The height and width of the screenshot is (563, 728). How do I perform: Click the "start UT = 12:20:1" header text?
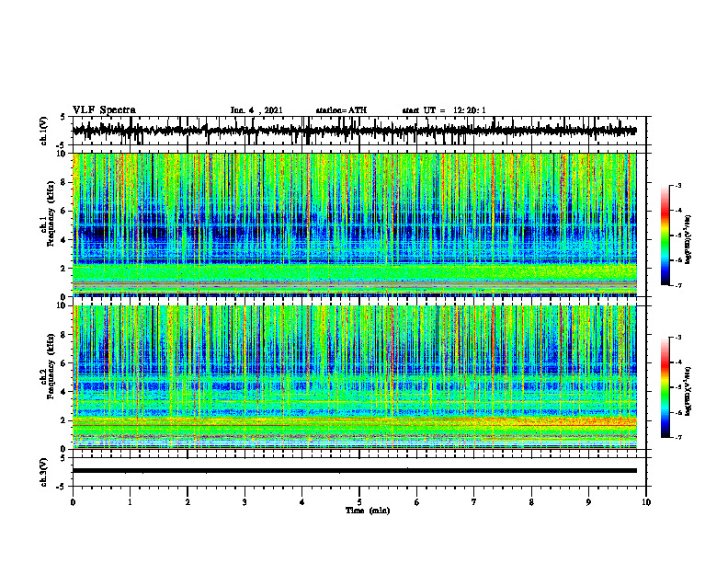444,110
